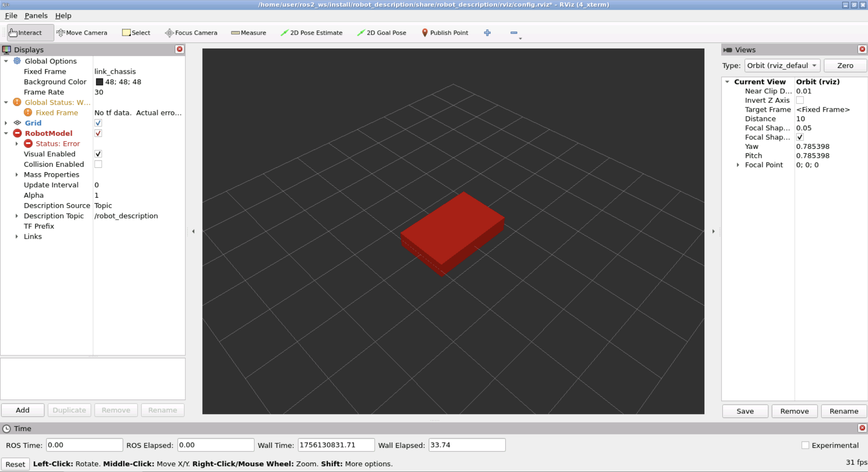Select the 2D Pose Estimate tool

tap(311, 33)
